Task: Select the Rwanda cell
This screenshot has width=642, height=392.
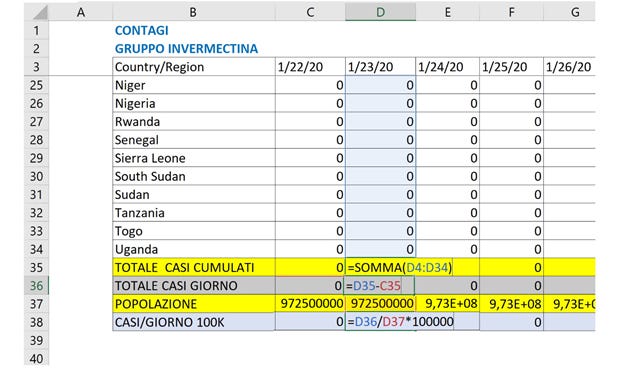Action: coord(194,121)
